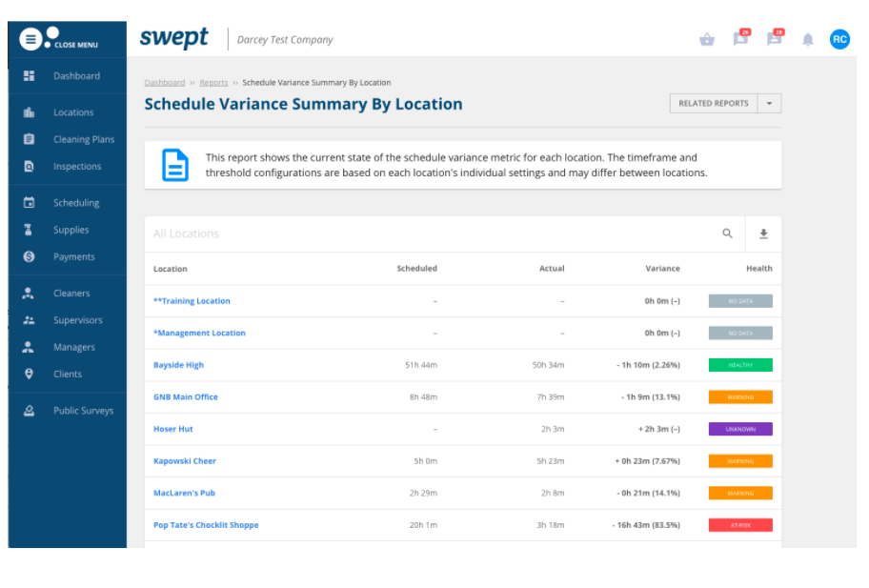
Task: Click the Dashboard grid icon in sidebar
Action: (x=29, y=76)
